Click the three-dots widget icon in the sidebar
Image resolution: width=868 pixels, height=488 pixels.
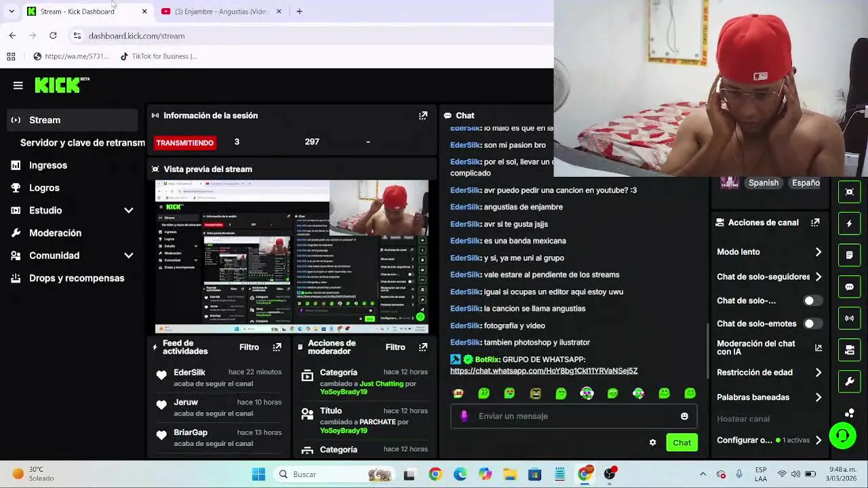click(x=849, y=413)
